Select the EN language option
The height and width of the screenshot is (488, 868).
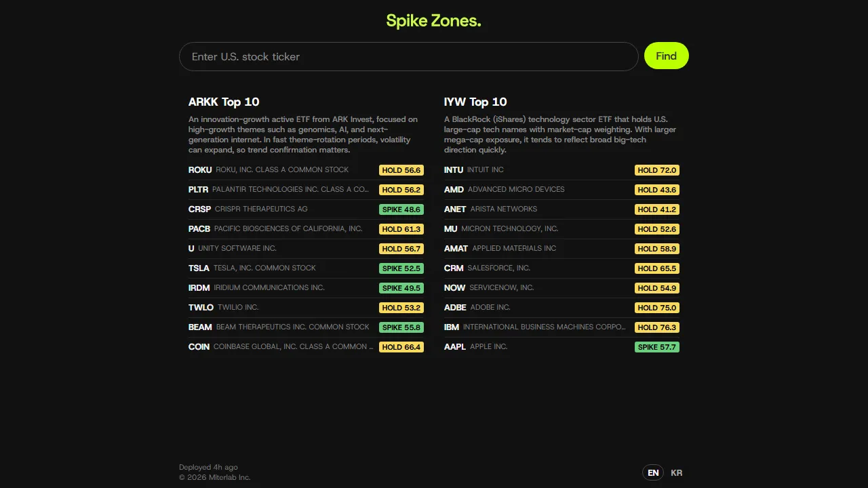click(652, 472)
